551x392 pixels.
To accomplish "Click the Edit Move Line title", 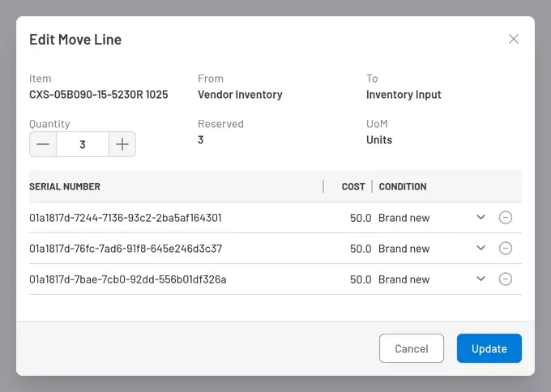I will (75, 40).
